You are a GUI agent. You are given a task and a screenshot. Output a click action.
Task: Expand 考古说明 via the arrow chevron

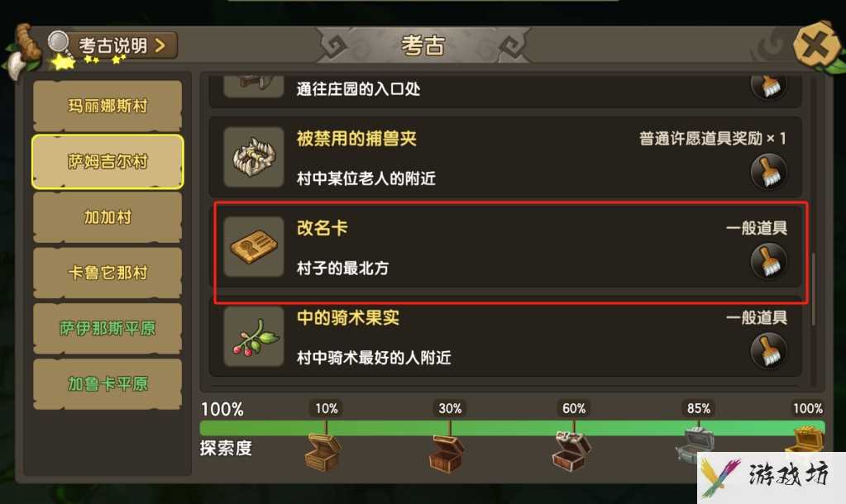point(160,45)
